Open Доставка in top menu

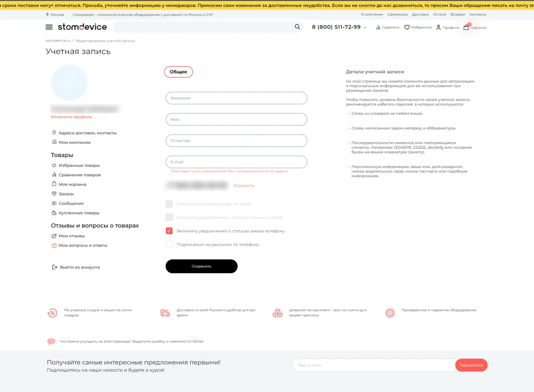(x=421, y=15)
